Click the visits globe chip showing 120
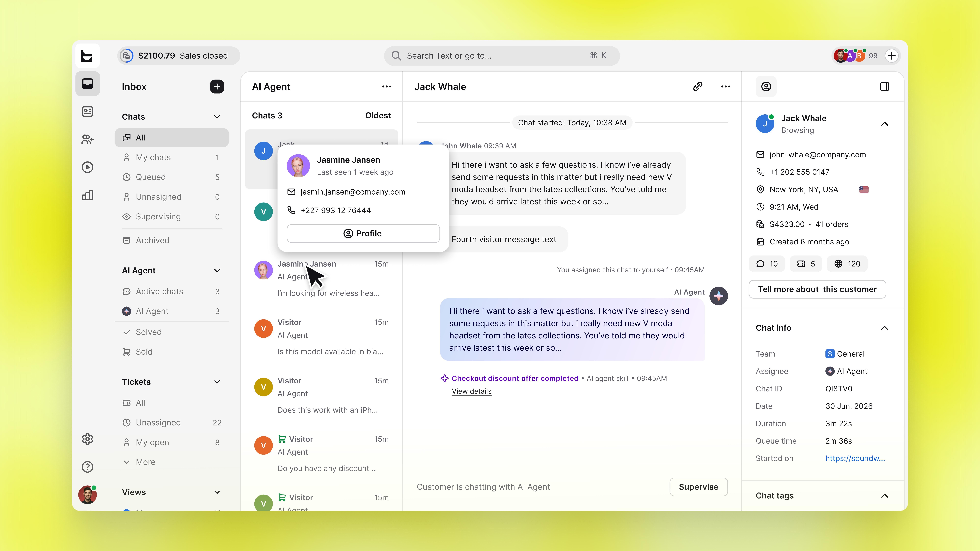980x551 pixels. click(x=847, y=264)
